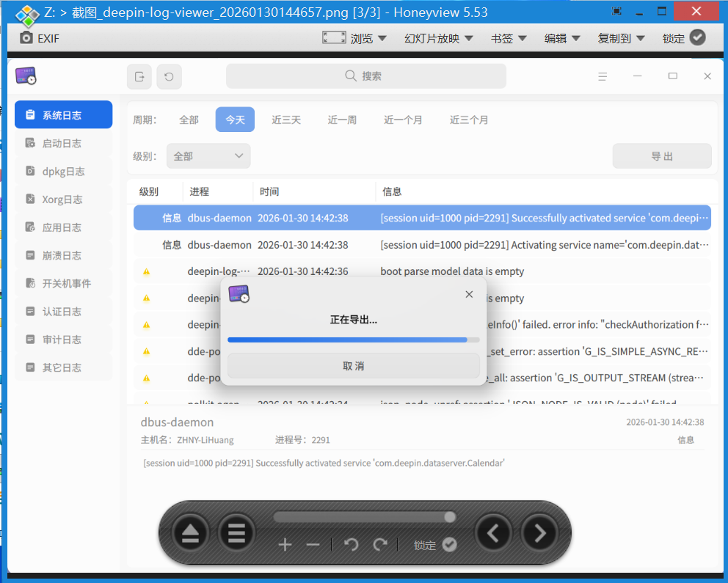Click warning icon on 'boot parse model data' row

click(147, 272)
